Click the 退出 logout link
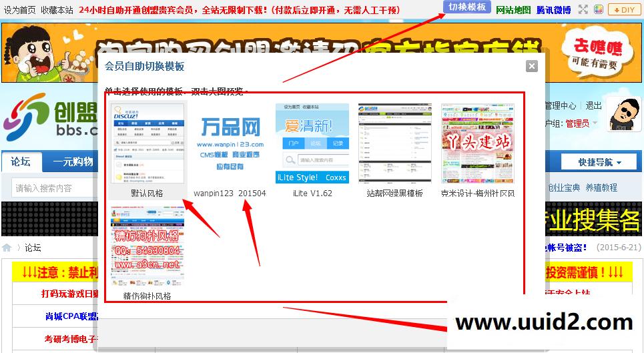Viewport: 644px width, 353px height. click(x=593, y=105)
